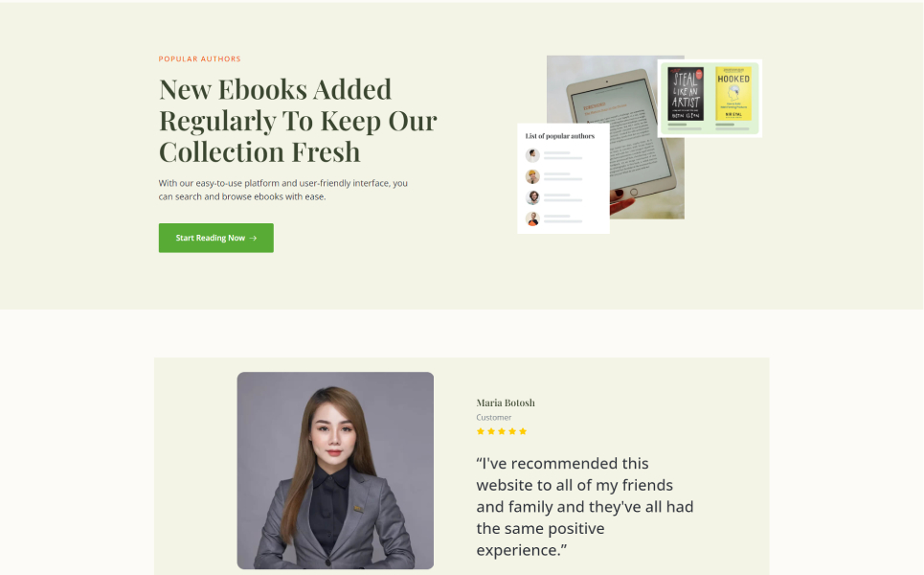Click the Start Reading Now button
Image resolution: width=924 pixels, height=575 pixels.
pyautogui.click(x=215, y=238)
